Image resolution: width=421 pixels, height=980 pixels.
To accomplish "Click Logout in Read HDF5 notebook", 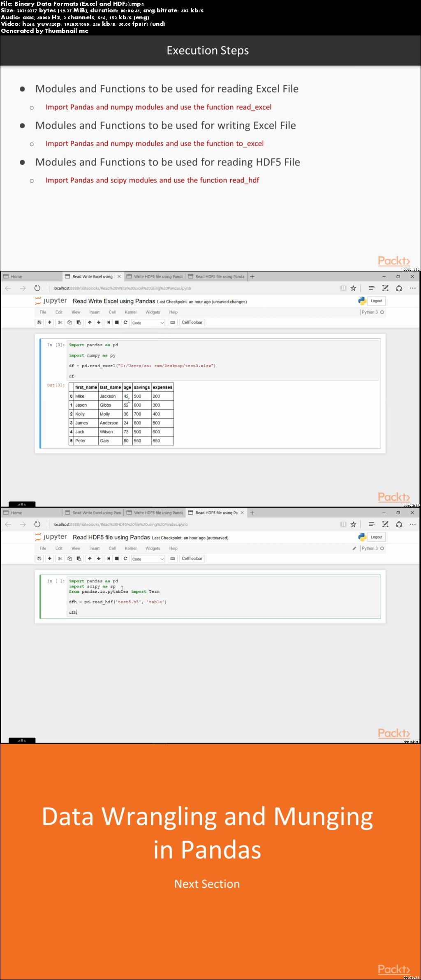I will click(376, 537).
